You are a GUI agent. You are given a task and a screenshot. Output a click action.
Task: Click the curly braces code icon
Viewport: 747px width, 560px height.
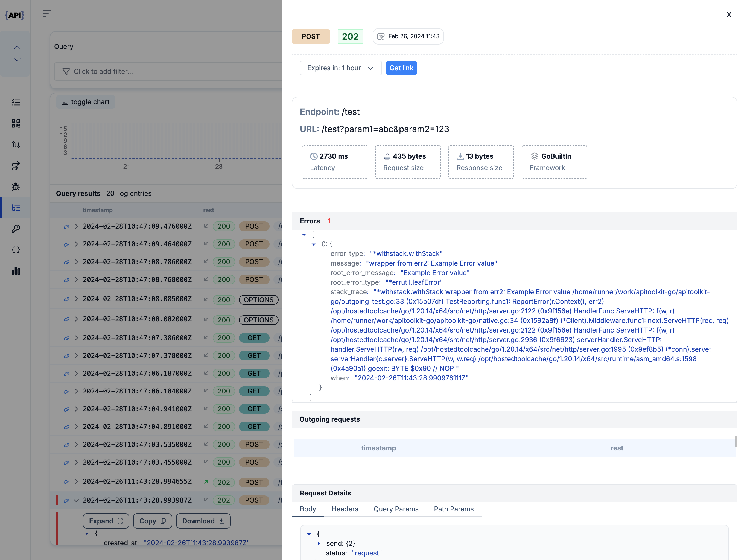coord(16,250)
